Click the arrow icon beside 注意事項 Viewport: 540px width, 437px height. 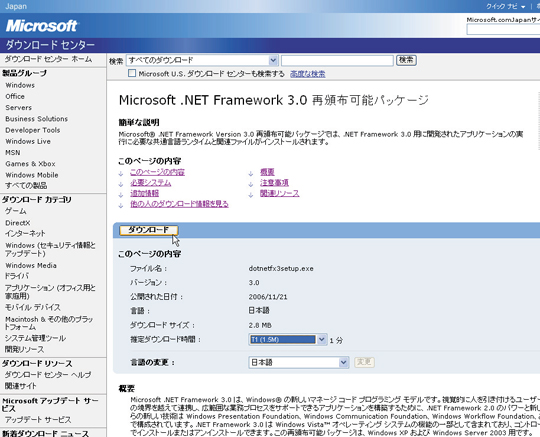tap(251, 184)
